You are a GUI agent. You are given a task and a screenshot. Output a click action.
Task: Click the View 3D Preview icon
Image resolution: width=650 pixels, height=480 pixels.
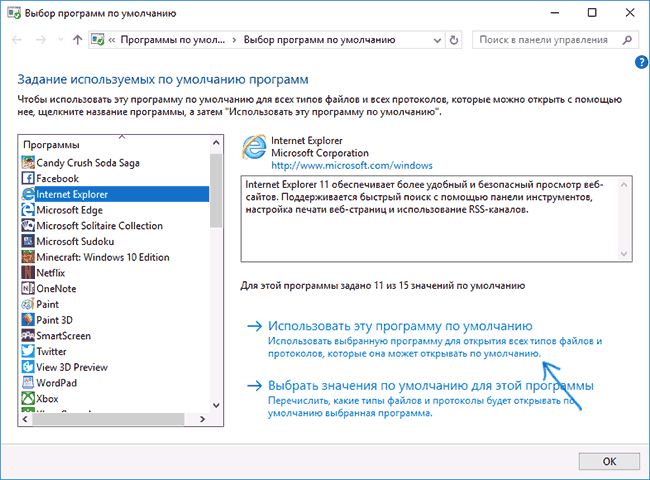point(28,367)
